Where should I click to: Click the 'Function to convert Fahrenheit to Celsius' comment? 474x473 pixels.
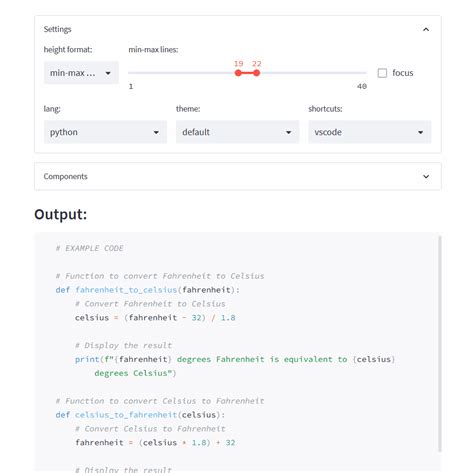click(160, 276)
